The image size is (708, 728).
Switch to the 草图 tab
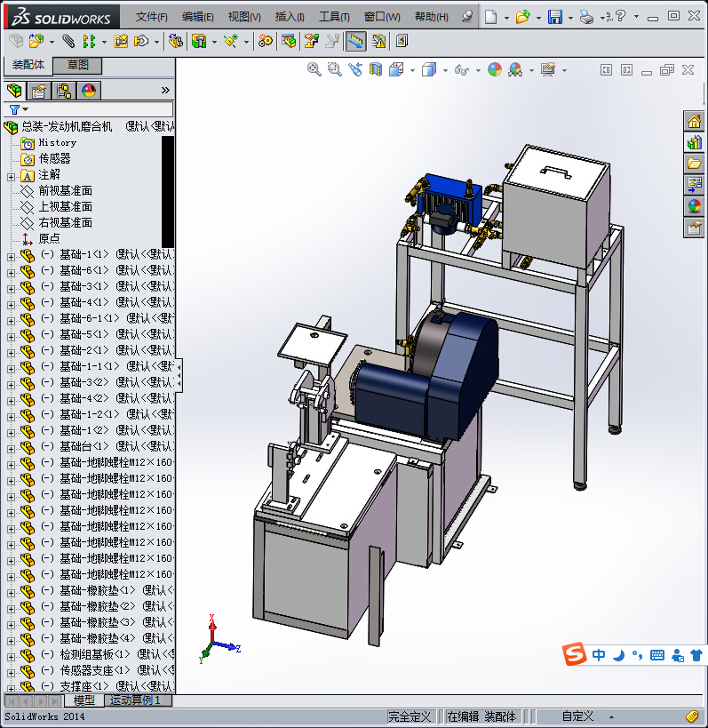[x=77, y=65]
